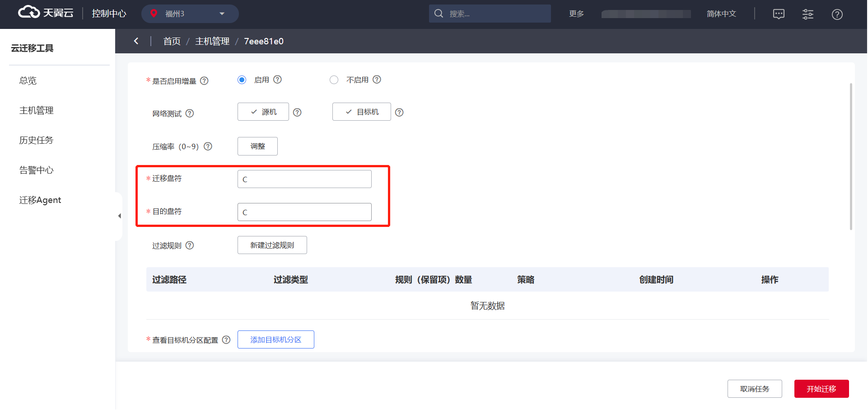
Task: Click the 过滤类型 column header
Action: tap(291, 280)
